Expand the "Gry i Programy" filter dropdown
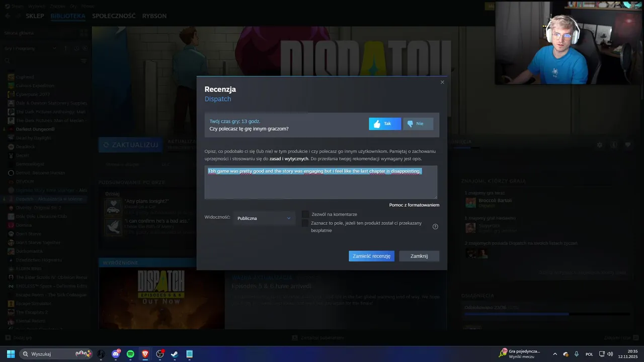The width and height of the screenshot is (644, 362). coord(30,48)
